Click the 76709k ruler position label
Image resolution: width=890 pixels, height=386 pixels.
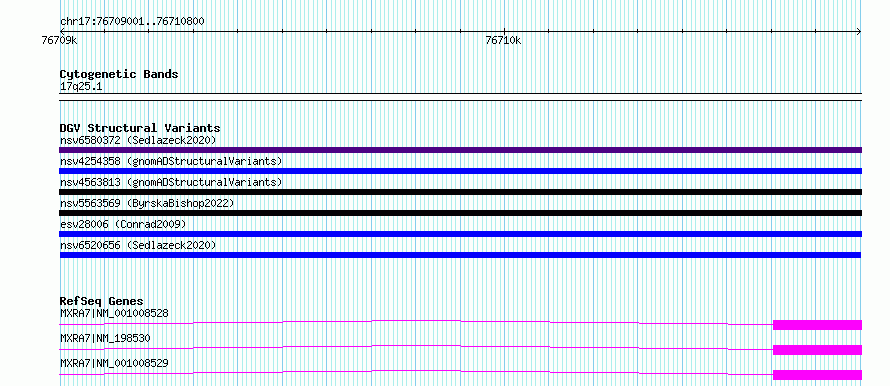coord(60,41)
